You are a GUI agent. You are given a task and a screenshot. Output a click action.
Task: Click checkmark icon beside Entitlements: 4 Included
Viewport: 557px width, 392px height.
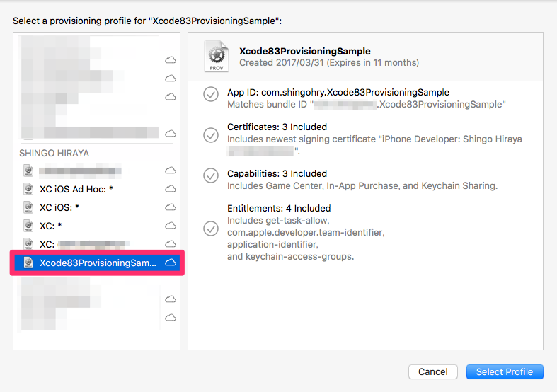(211, 229)
